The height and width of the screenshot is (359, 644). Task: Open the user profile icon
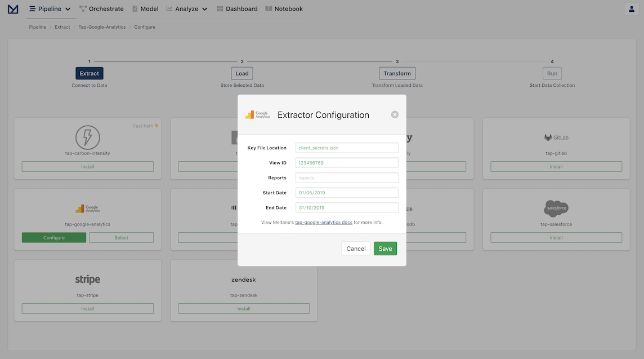[x=631, y=9]
